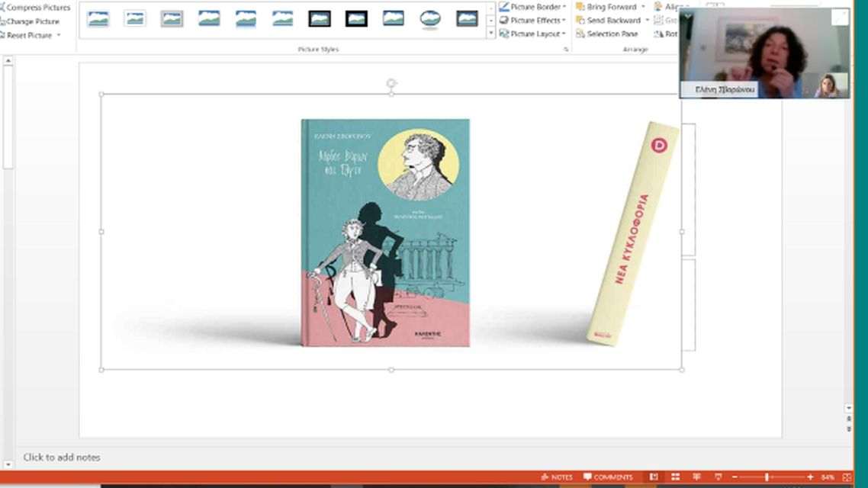868x488 pixels.
Task: Open the Send Backward dropdown arrow
Action: [x=647, y=21]
